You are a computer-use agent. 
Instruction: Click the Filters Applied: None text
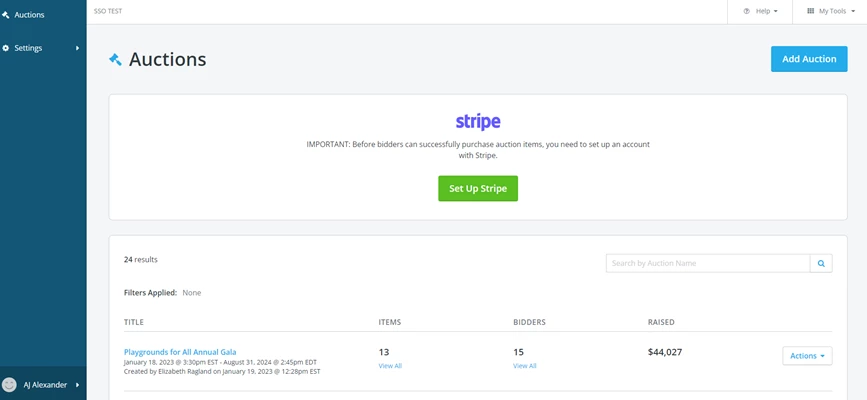[163, 293]
